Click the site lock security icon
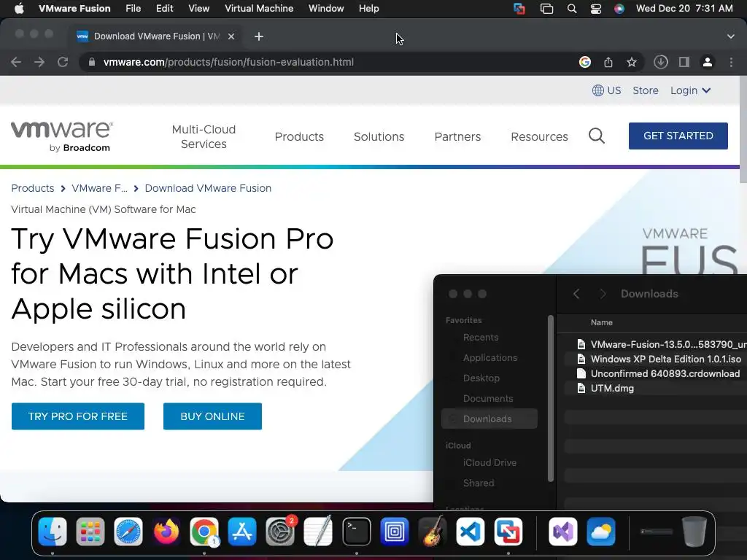The height and width of the screenshot is (560, 747). pyautogui.click(x=92, y=62)
